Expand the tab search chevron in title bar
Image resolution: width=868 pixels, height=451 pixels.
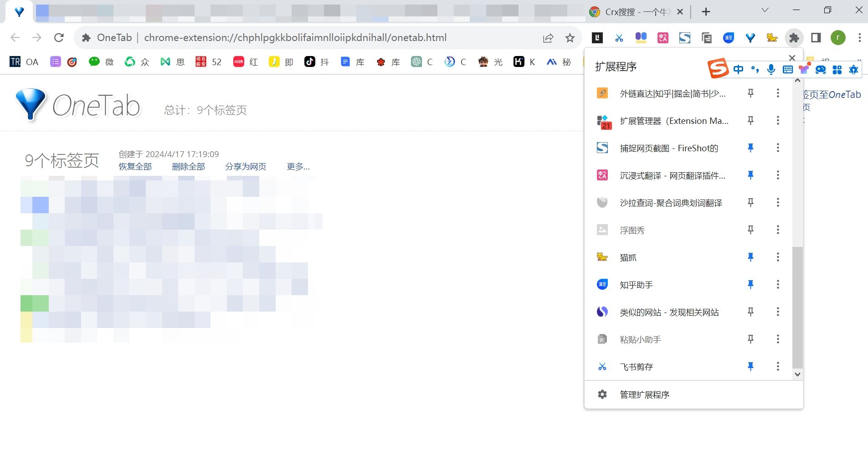click(765, 10)
